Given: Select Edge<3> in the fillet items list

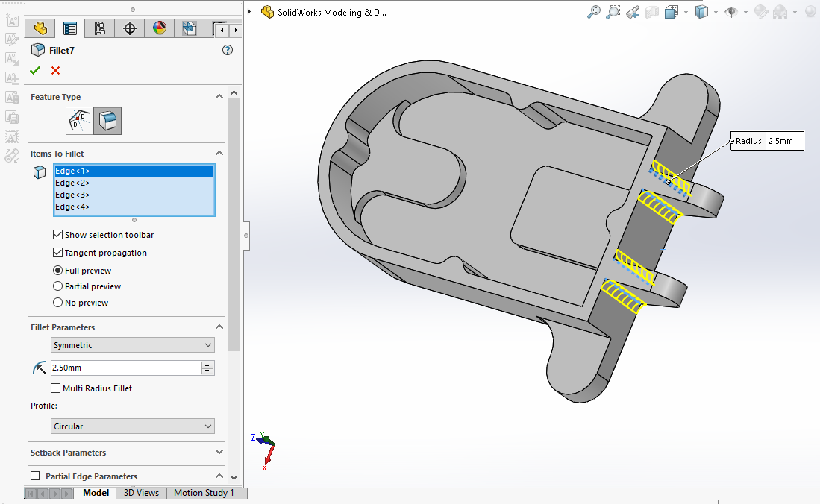Looking at the screenshot, I should point(73,195).
